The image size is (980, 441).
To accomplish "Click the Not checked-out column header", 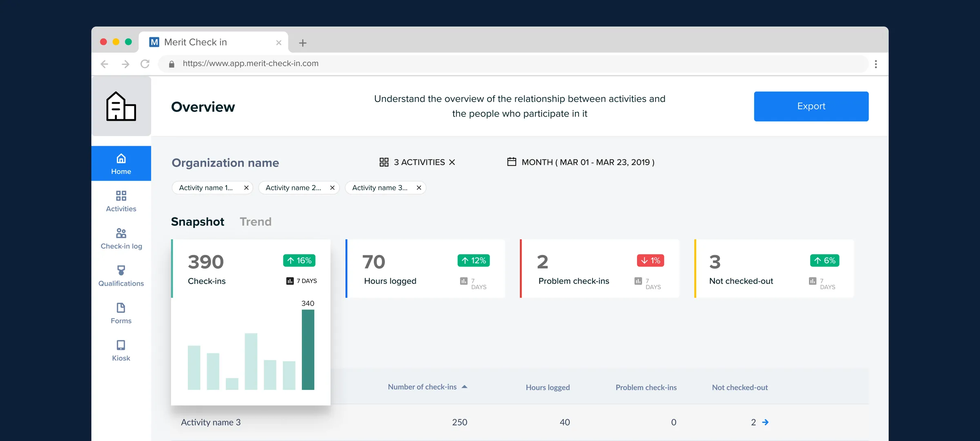I will (x=739, y=387).
